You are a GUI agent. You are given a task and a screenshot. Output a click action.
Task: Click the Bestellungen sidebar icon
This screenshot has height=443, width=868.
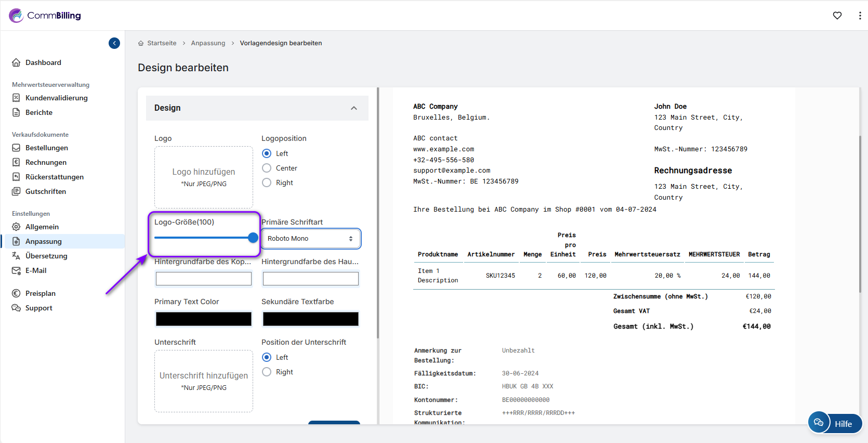(x=16, y=148)
